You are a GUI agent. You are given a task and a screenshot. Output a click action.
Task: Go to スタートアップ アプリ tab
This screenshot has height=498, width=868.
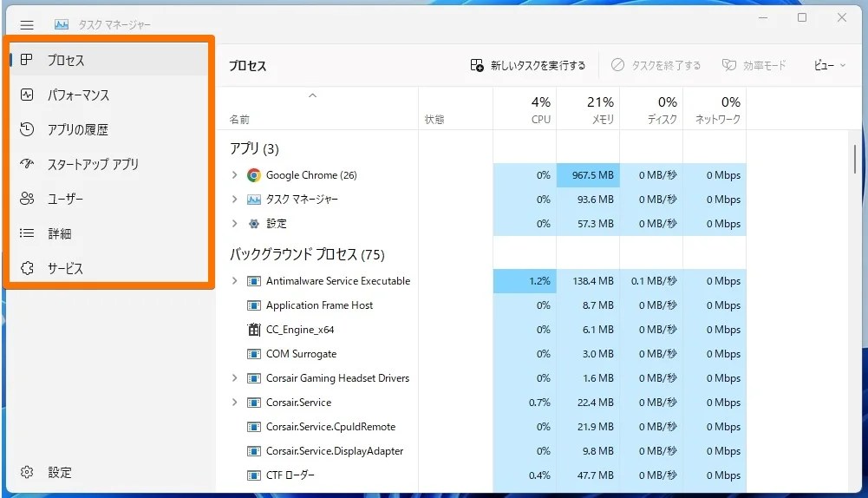pos(108,164)
